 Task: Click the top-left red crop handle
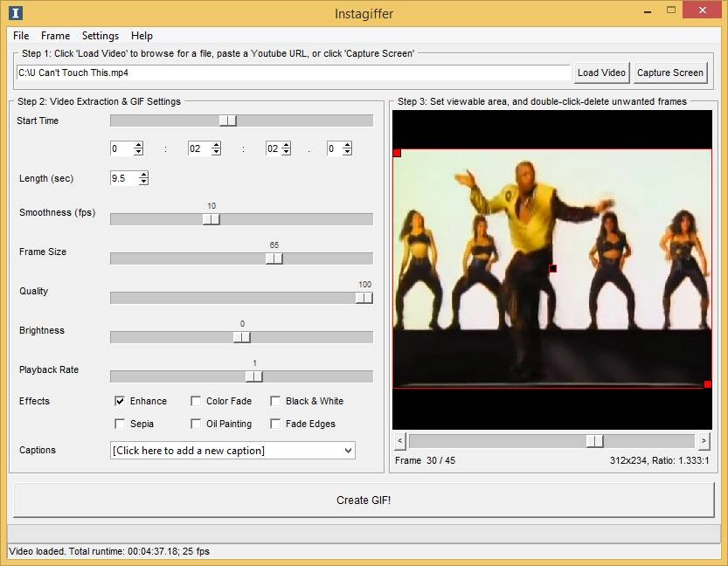coord(397,153)
